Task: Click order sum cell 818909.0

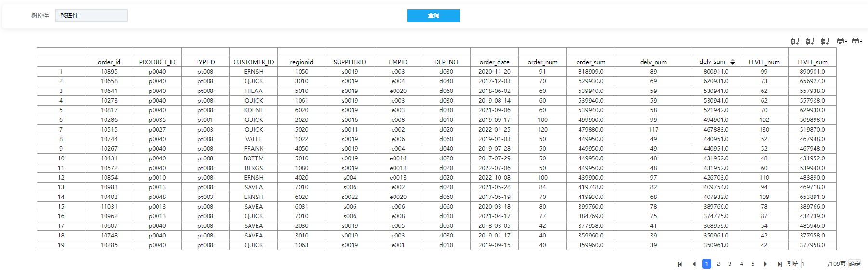Action: pos(591,72)
